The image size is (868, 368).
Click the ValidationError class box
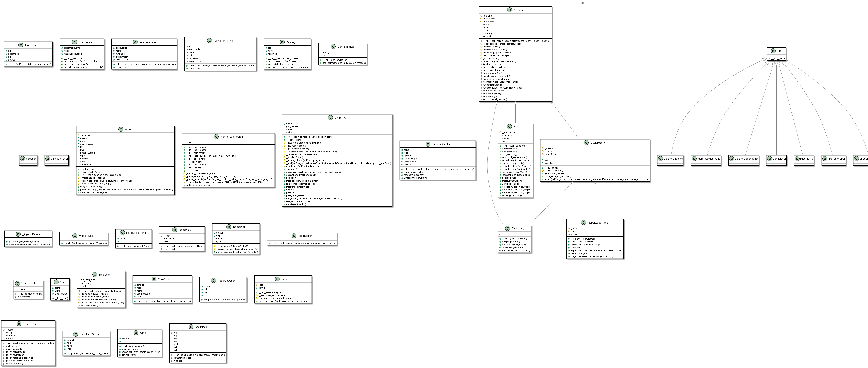57,159
